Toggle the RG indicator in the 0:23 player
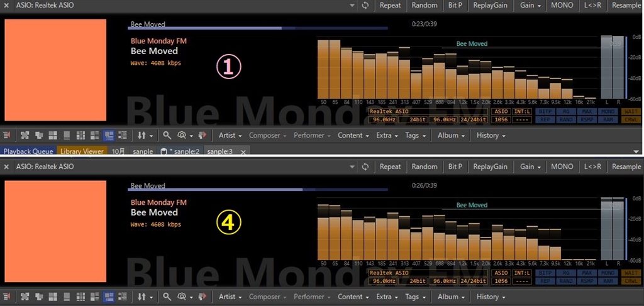 566,112
